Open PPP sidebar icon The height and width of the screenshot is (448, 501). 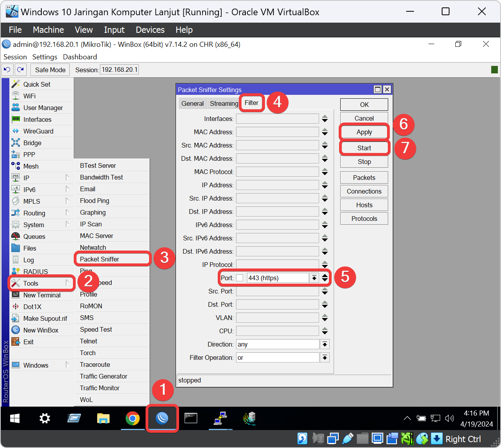pos(16,154)
